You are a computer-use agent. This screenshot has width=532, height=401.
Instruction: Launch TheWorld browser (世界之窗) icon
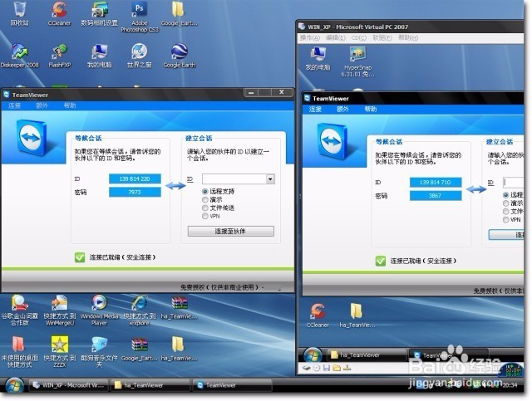tap(140, 56)
